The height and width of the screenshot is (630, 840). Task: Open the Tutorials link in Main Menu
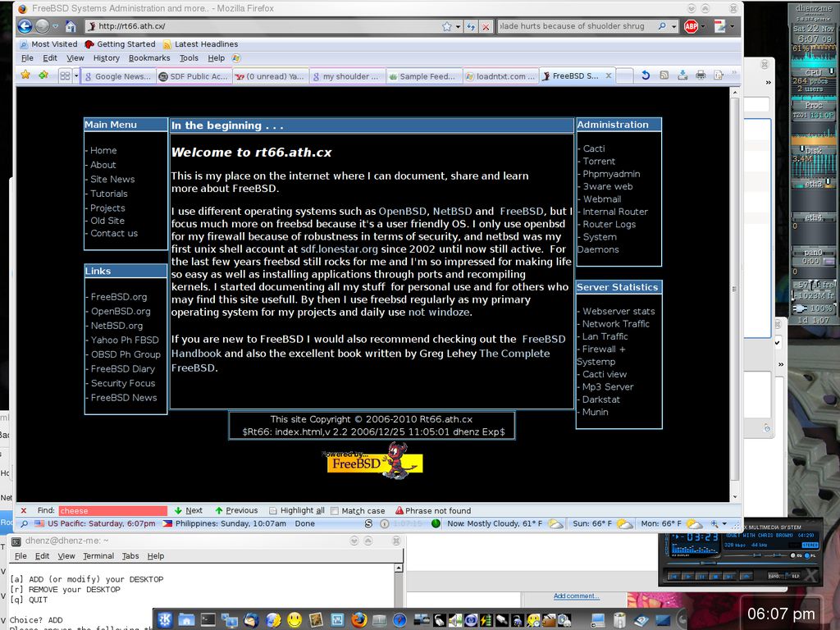(109, 194)
